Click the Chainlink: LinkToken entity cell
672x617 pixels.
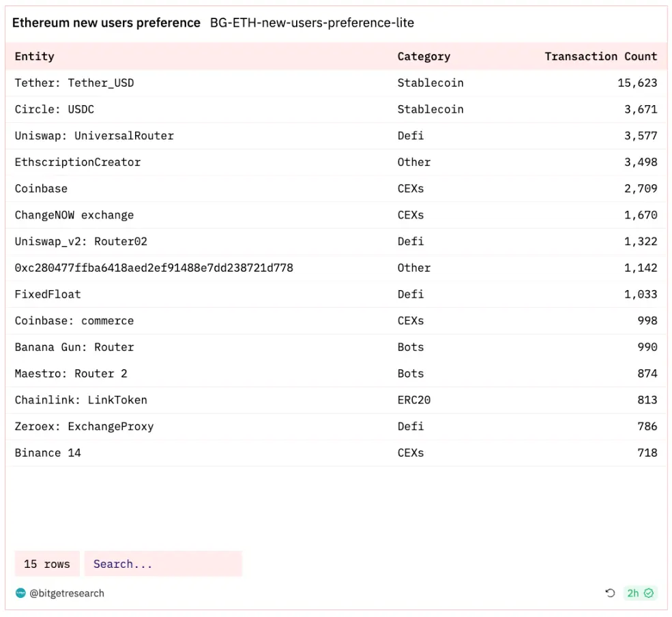tap(81, 400)
